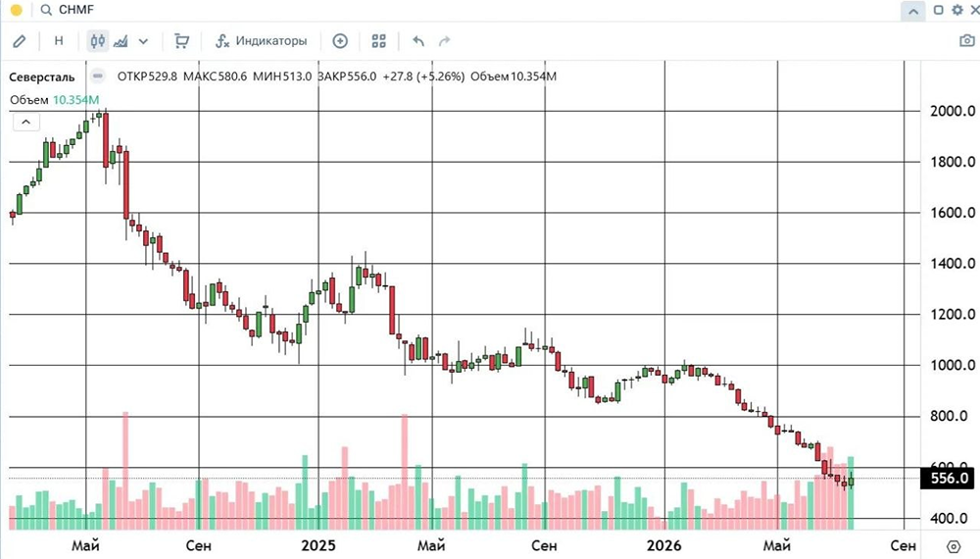Open chart scale settings icon at bottom right

954,546
